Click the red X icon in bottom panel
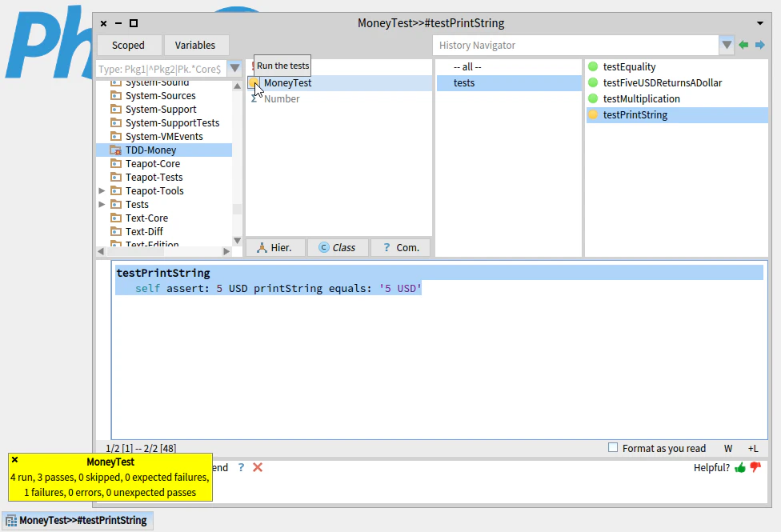Image resolution: width=781 pixels, height=532 pixels. point(258,467)
